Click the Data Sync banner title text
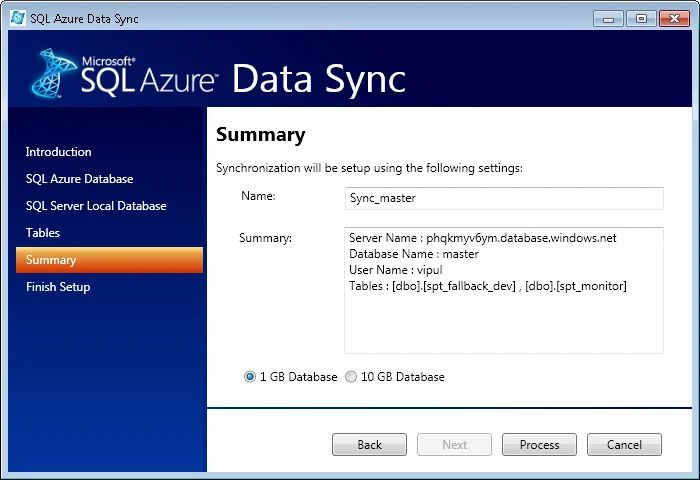Viewport: 700px width, 480px height. coord(319,79)
